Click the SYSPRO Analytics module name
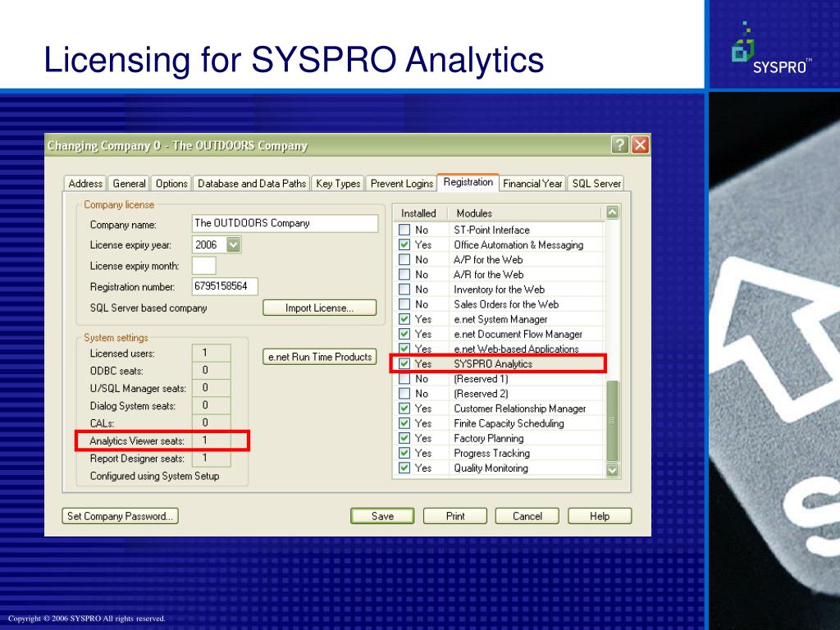The width and height of the screenshot is (840, 630). (493, 363)
